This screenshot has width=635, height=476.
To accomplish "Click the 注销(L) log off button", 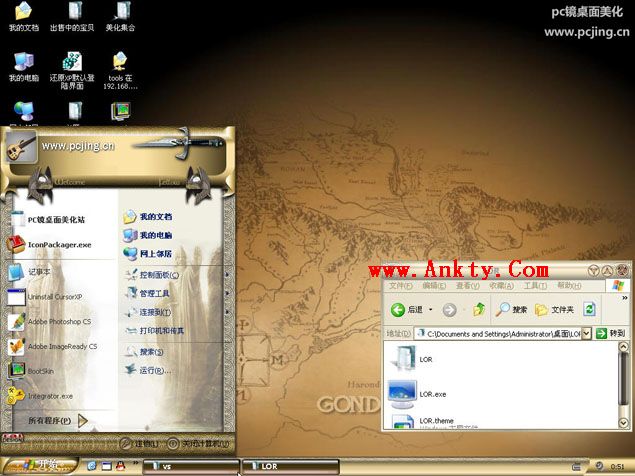I will [x=140, y=444].
